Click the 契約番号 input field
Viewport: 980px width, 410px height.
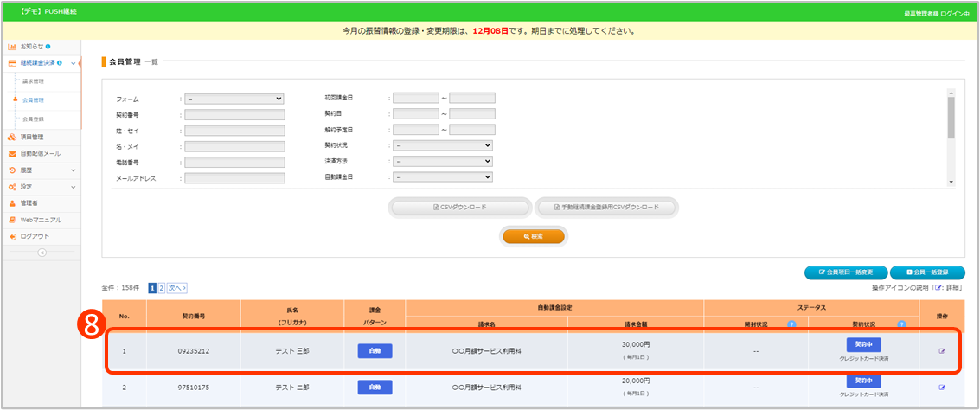click(234, 114)
